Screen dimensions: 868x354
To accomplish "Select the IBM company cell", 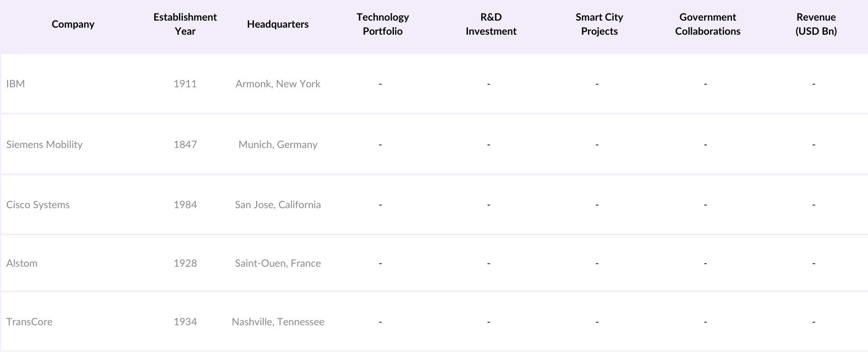I will 16,84.
